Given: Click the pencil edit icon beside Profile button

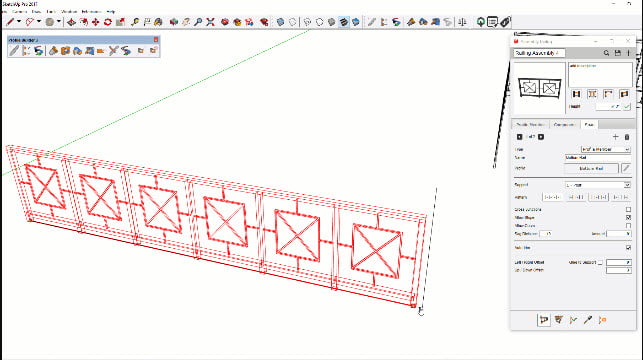Looking at the screenshot, I should (626, 168).
